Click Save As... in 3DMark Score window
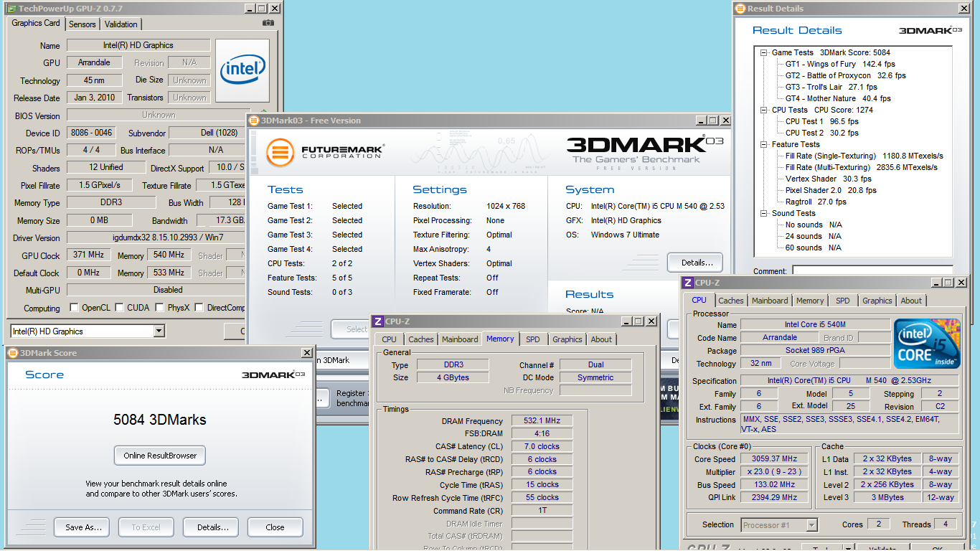Image resolution: width=980 pixels, height=551 pixels. tap(83, 527)
